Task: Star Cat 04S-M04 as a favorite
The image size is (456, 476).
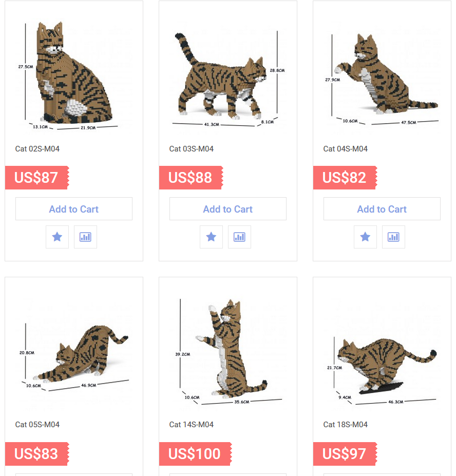Action: 365,237
